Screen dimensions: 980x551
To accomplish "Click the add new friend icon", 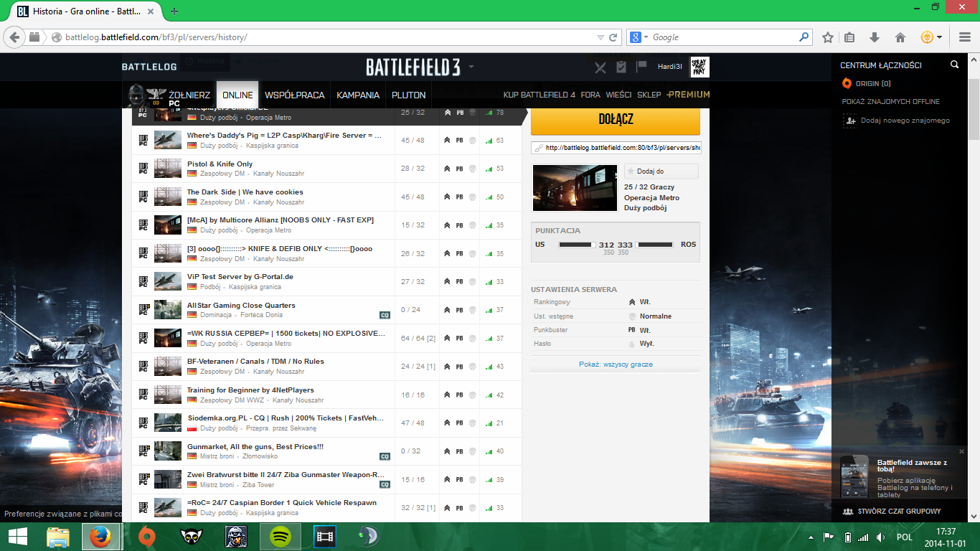I will coord(849,121).
